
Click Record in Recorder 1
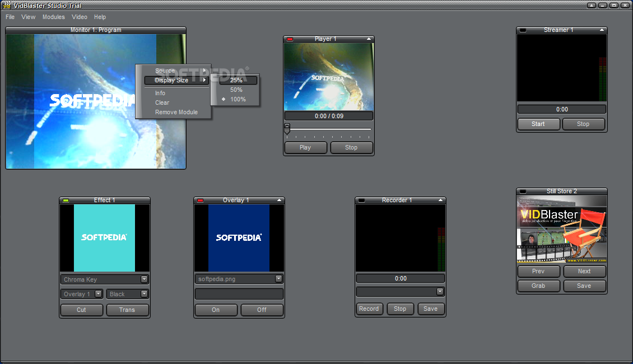(x=369, y=309)
